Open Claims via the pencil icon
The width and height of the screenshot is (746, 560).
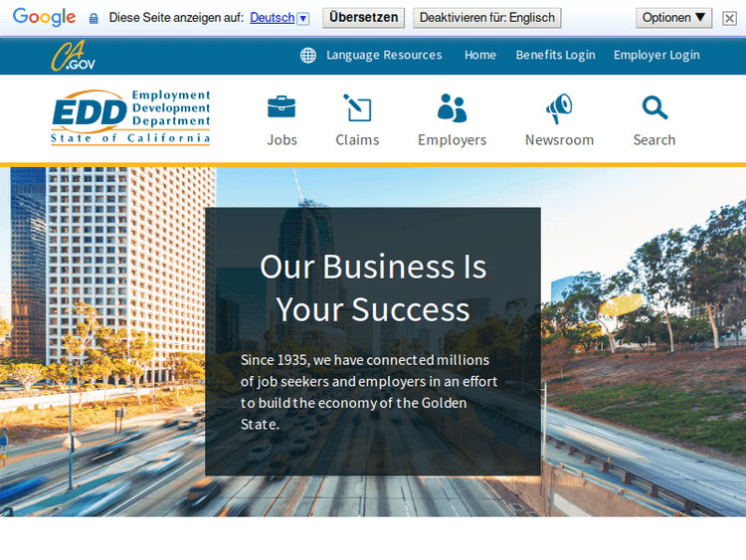pos(357,107)
